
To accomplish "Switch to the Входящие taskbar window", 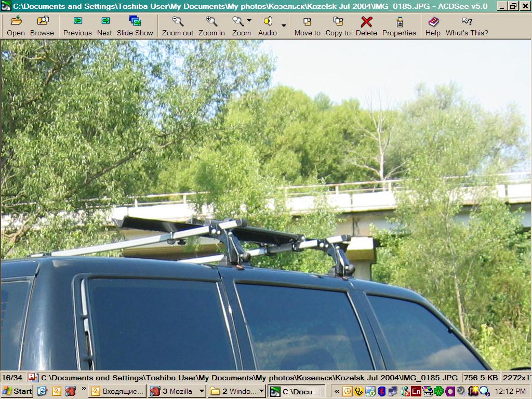I will (117, 391).
